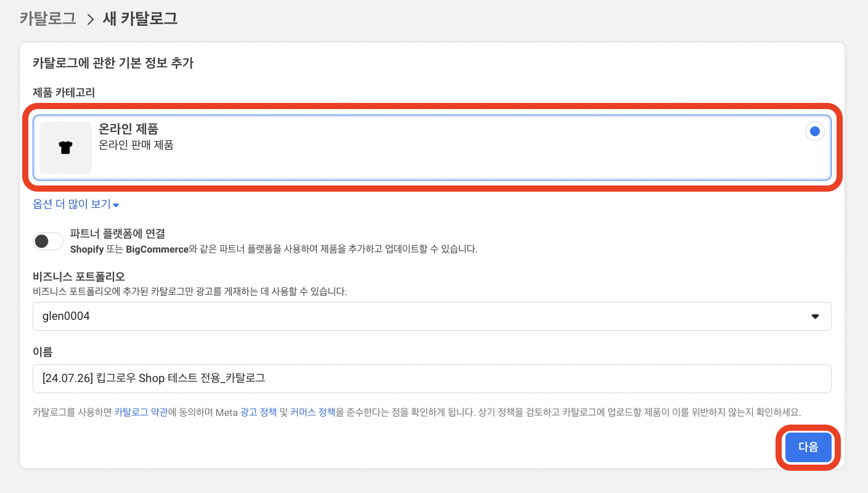Image resolution: width=868 pixels, height=493 pixels.
Task: Click the breadcrumb separator arrow
Action: click(90, 19)
